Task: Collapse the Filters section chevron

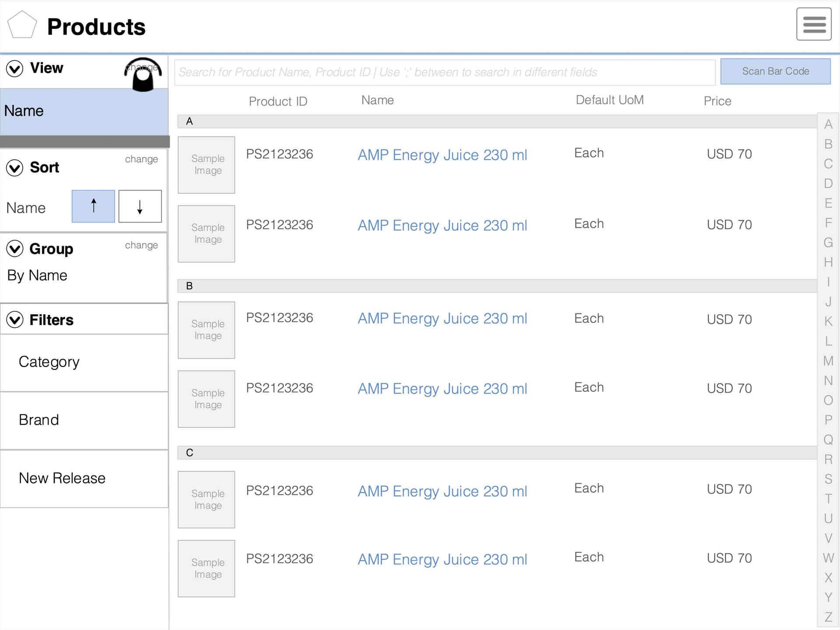Action: tap(14, 320)
